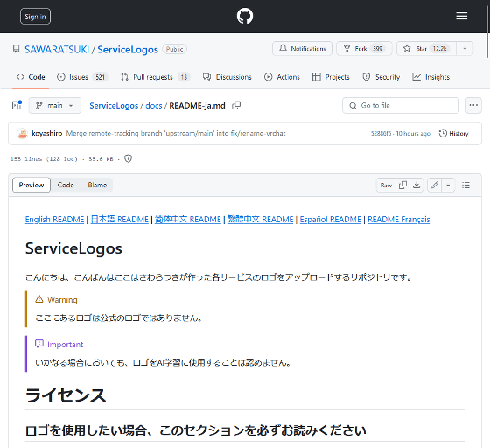Click the ライセンス heading

pos(66,395)
